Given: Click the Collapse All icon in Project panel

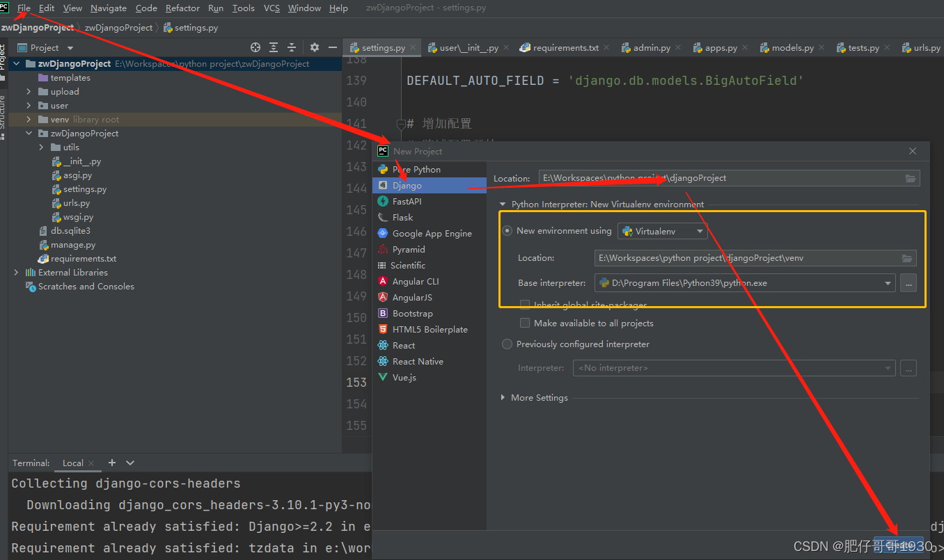Looking at the screenshot, I should (x=292, y=47).
